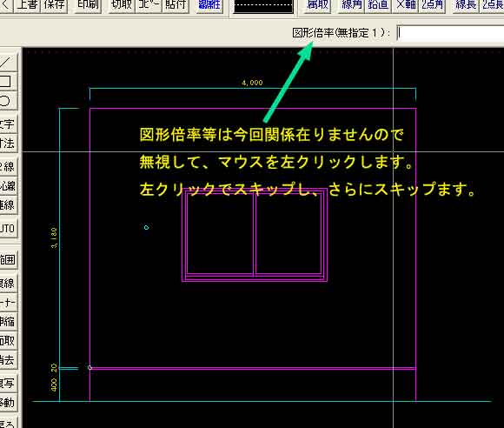Screen dimensions: 504x428
Task: Open the 線属性 line attribute settings
Action: [209, 5]
